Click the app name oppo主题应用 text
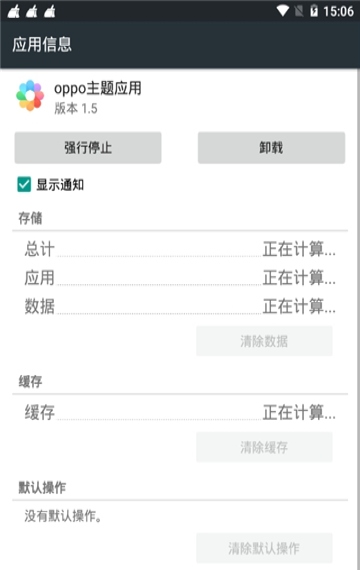 point(98,88)
